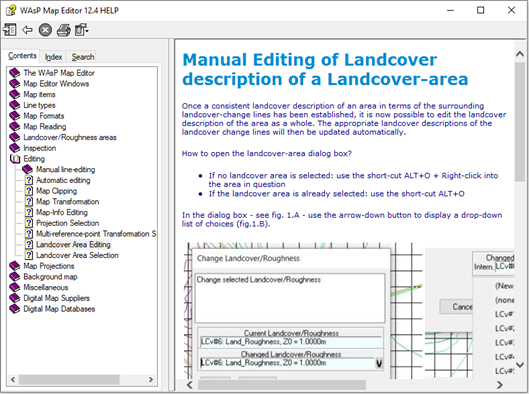The image size is (529, 394).
Task: Click the book icon beside Manual line-editing
Action: (28, 169)
